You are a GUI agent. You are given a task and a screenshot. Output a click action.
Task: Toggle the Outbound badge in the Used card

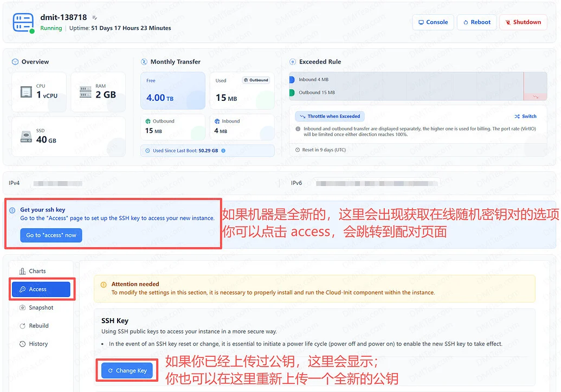click(256, 80)
